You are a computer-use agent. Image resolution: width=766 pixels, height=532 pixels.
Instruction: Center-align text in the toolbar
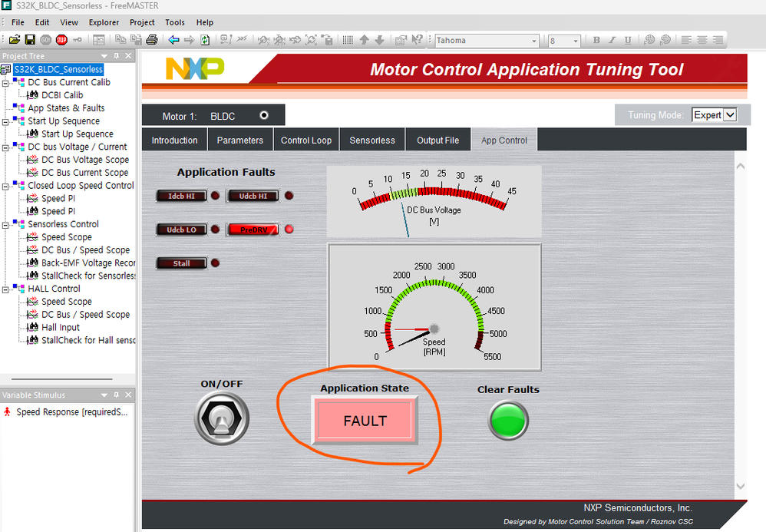(702, 40)
